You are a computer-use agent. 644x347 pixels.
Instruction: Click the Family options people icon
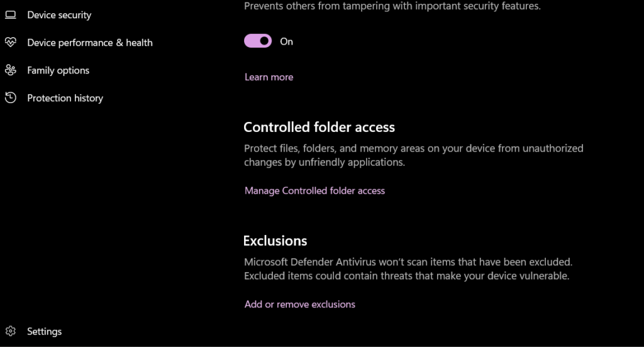point(11,70)
